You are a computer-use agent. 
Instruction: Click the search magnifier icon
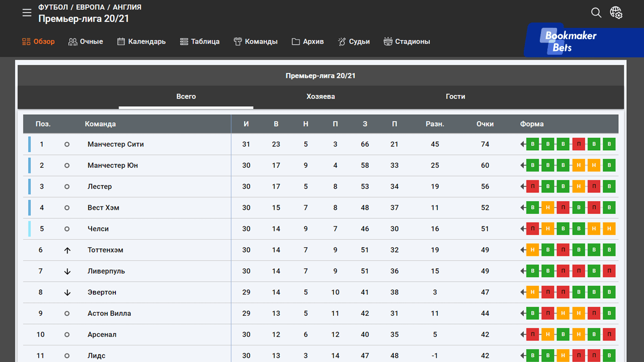coord(596,12)
